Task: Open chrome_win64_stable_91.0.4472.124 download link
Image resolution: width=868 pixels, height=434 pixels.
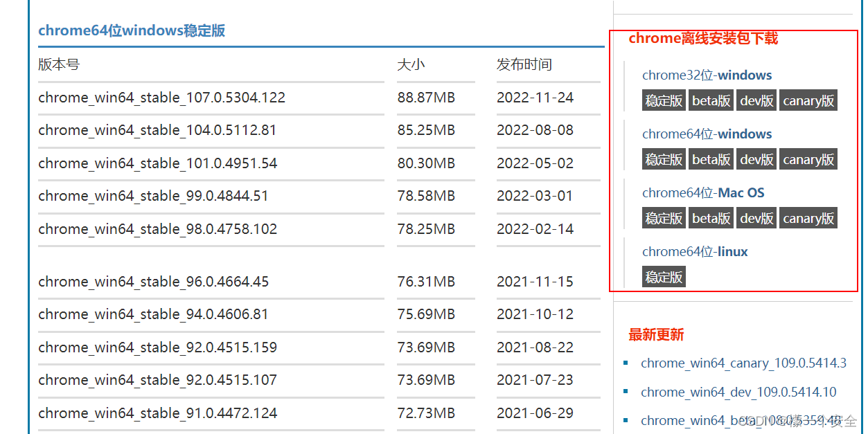Action: coord(157,413)
